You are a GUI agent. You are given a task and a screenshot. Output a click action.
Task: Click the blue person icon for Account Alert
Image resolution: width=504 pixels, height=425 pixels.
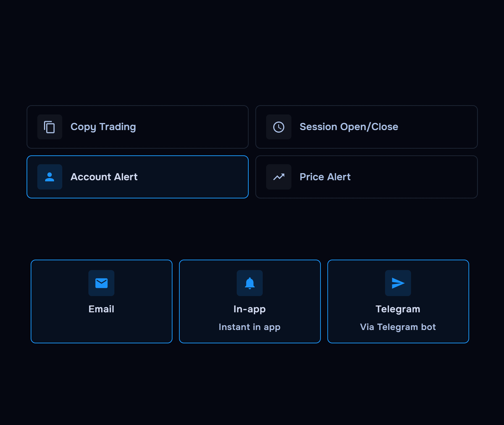pyautogui.click(x=50, y=177)
